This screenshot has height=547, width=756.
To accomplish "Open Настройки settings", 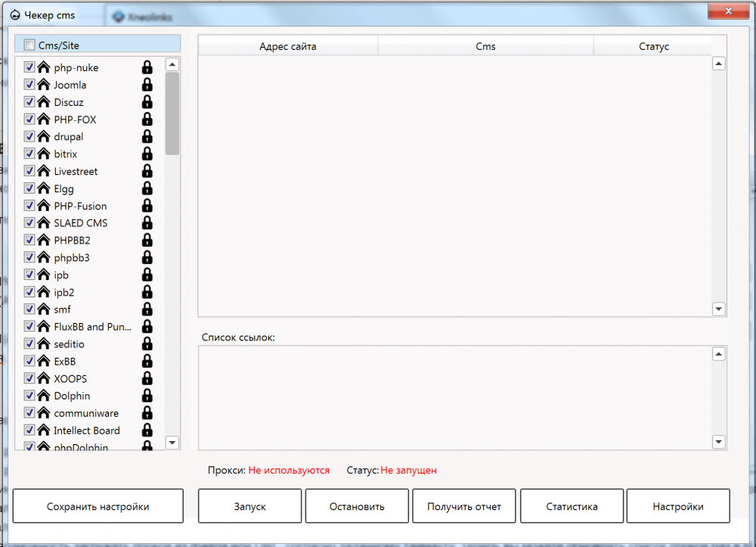I will click(678, 506).
